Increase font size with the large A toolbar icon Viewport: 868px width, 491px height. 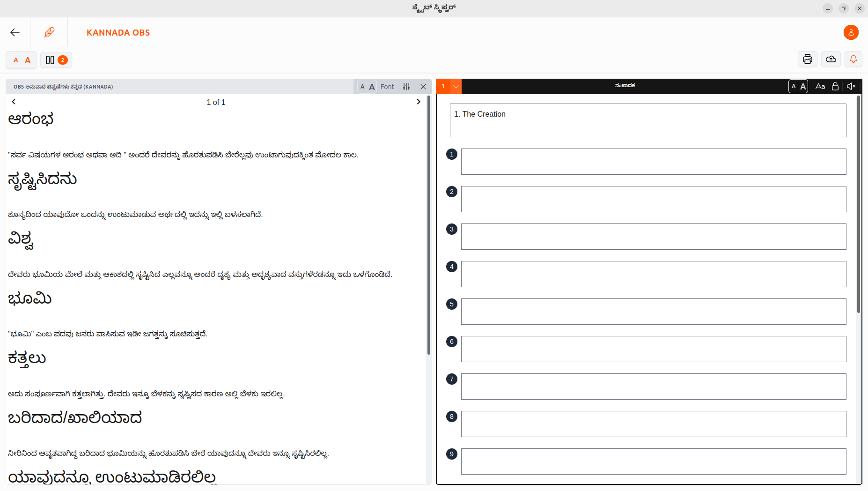pos(28,60)
